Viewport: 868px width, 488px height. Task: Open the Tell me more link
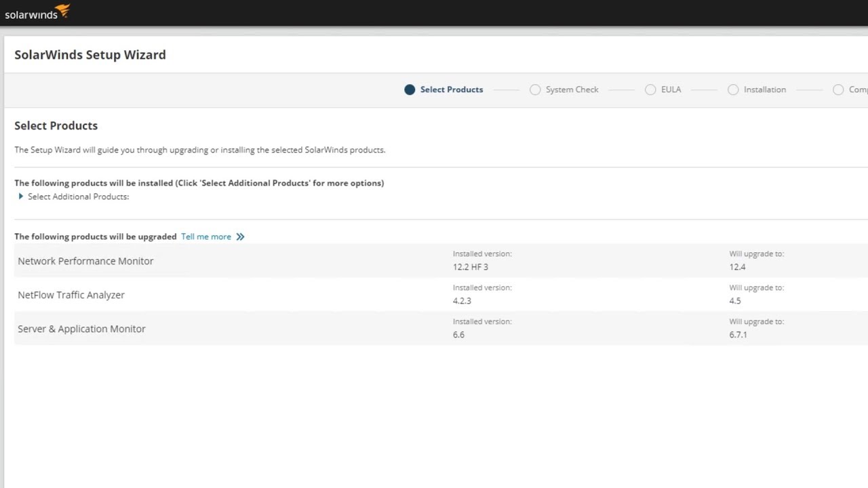[206, 237]
